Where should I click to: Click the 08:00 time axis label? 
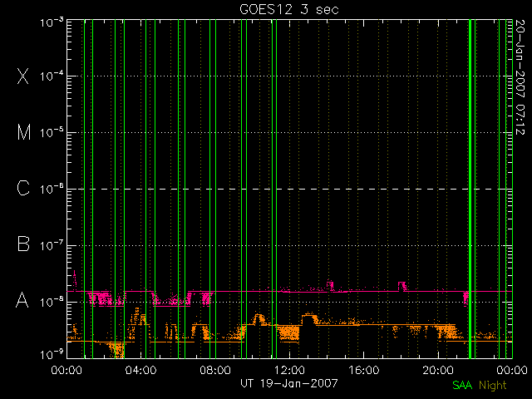(215, 370)
